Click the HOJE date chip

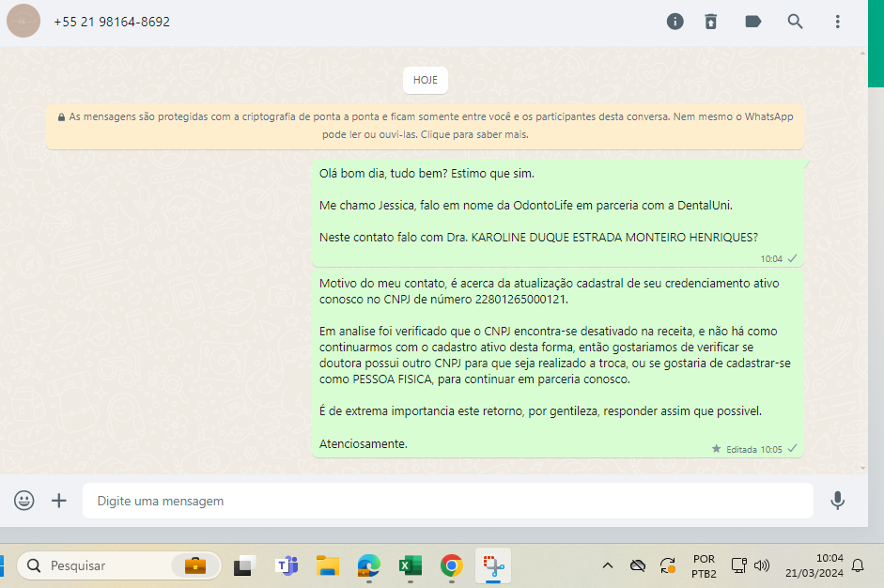pos(425,80)
